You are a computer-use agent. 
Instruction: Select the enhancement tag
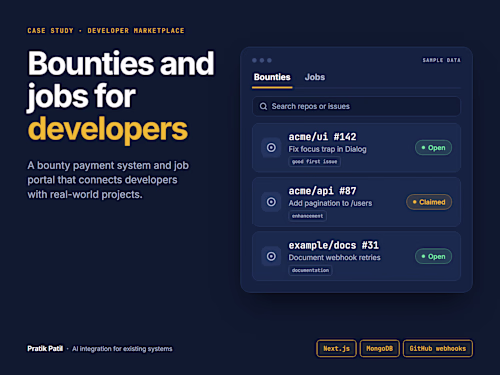coord(307,216)
